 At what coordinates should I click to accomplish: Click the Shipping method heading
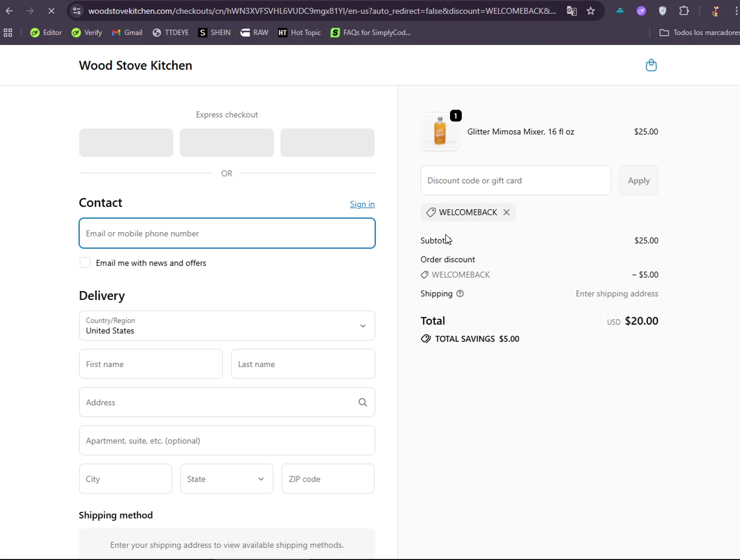pyautogui.click(x=116, y=515)
